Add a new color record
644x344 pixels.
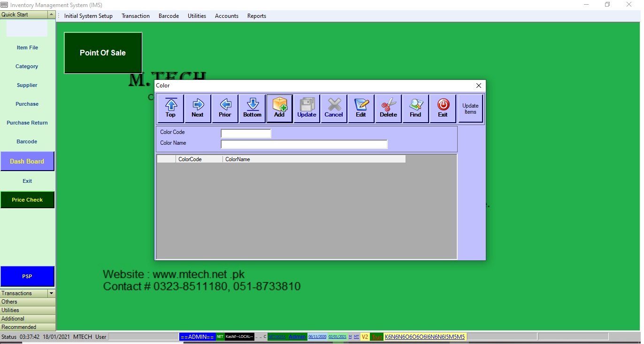[x=279, y=105]
